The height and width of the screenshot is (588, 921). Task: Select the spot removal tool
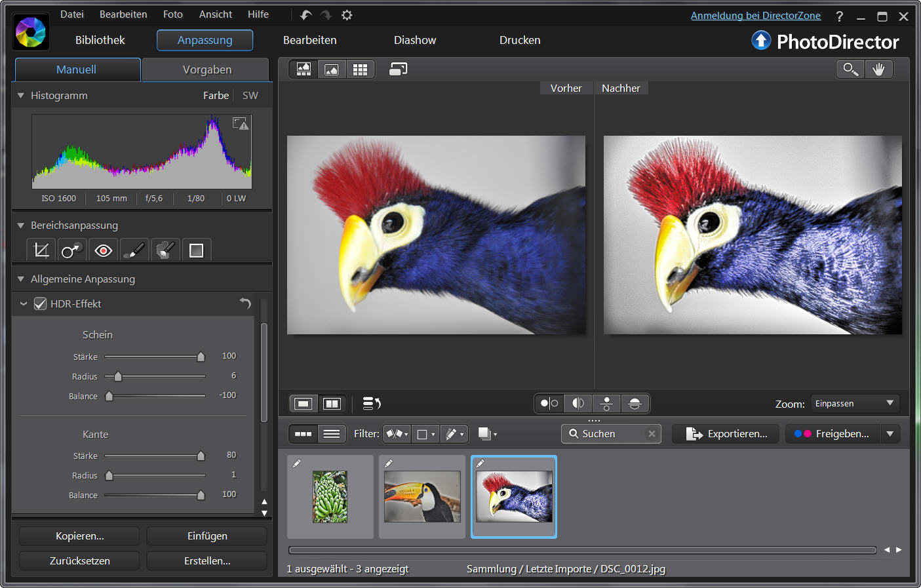click(x=71, y=250)
